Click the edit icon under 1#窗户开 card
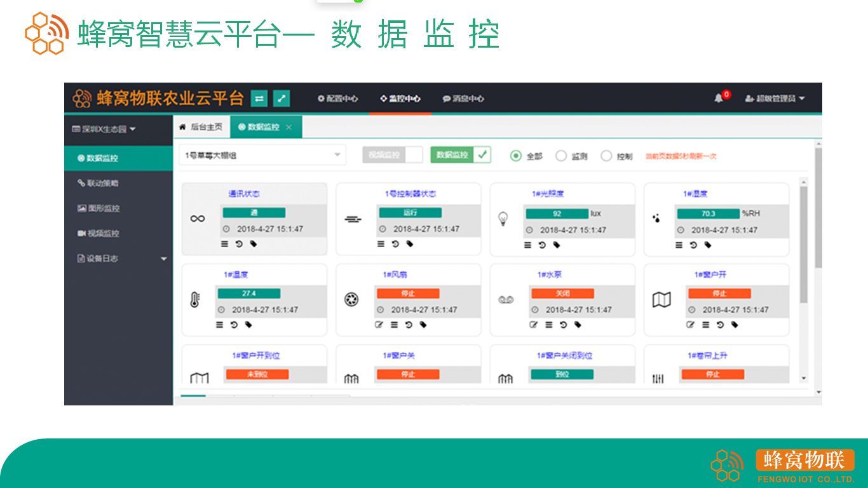Viewport: 868px width, 488px height. tap(691, 324)
